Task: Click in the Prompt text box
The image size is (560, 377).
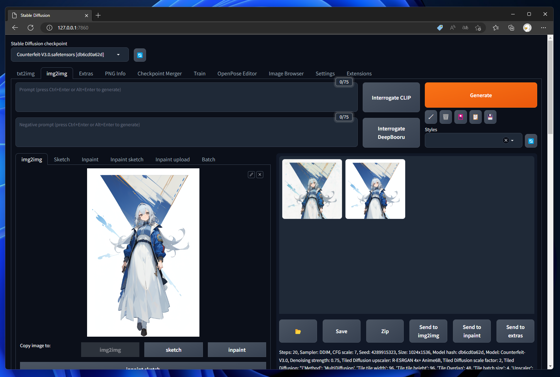Action: pyautogui.click(x=186, y=97)
